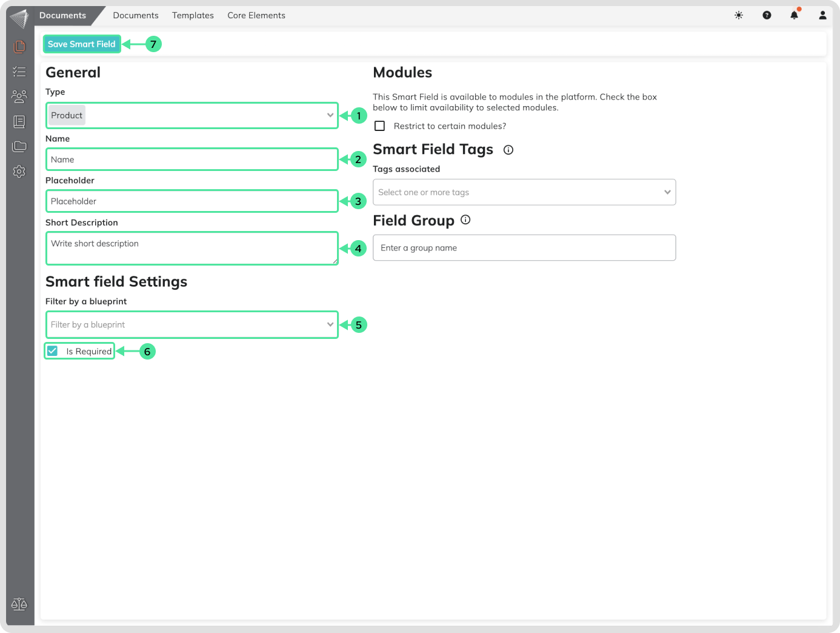Screen dimensions: 840x633
Task: Open the user profile icon
Action: point(822,15)
